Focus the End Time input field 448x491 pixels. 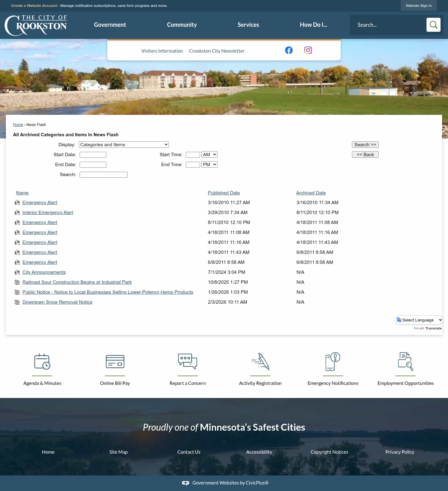tap(193, 165)
